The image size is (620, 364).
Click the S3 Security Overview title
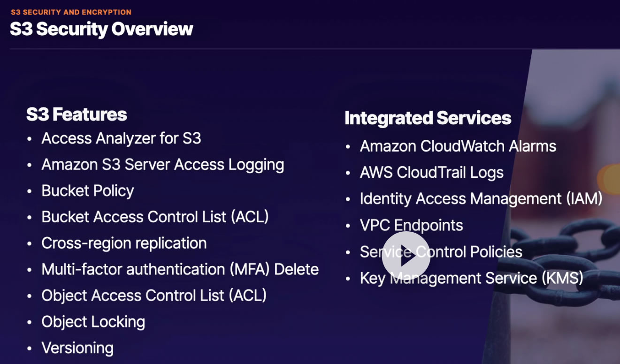point(101,29)
